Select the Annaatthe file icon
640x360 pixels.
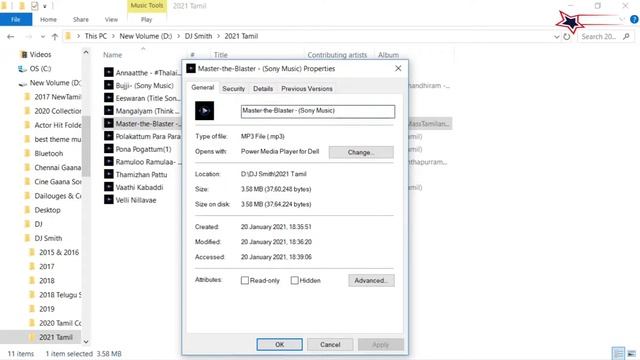pos(109,72)
